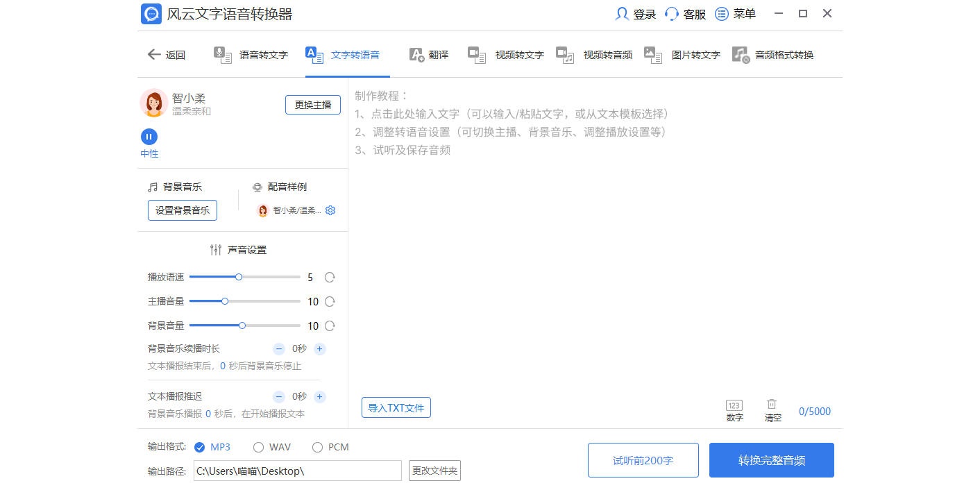
Task: Open the 翻译 tab
Action: point(430,54)
